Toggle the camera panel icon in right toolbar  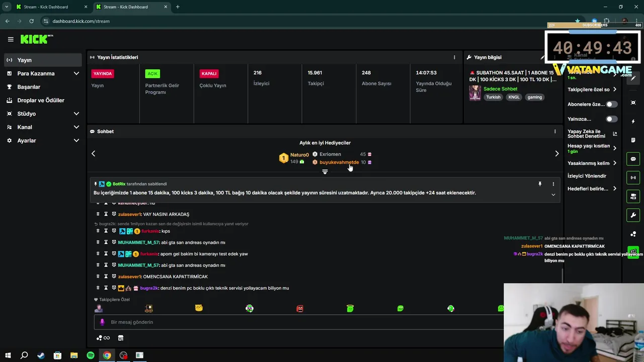click(633, 196)
